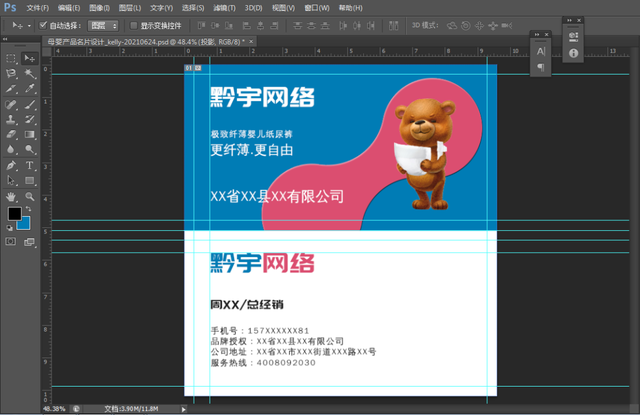Open the 文字(Y) menu
Screen dimensions: 640x415
(161, 8)
